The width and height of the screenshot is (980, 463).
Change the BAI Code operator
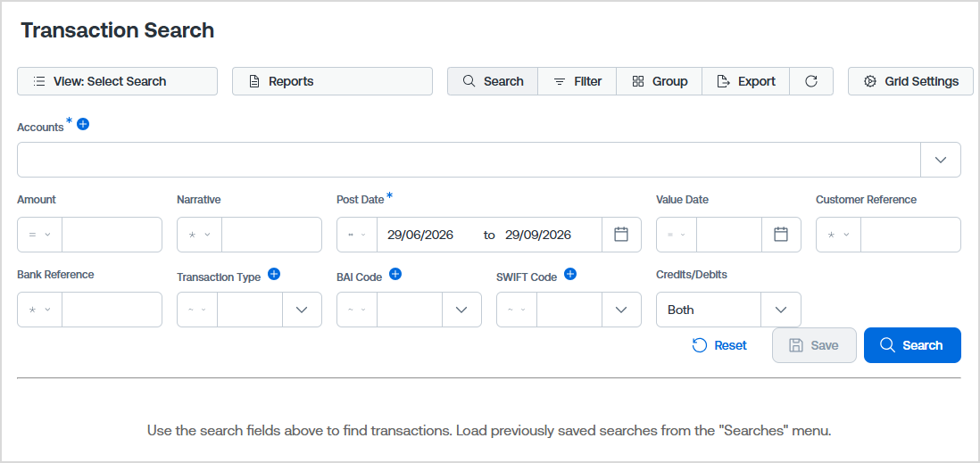357,310
